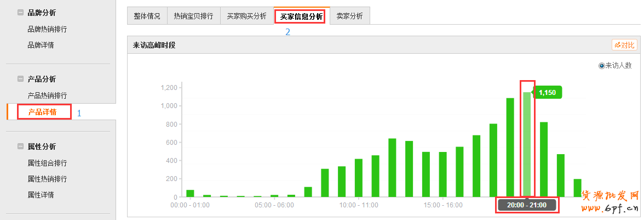Viewport: 644px width, 220px height.
Task: Open 品牌详情 in sidebar
Action: pyautogui.click(x=41, y=45)
